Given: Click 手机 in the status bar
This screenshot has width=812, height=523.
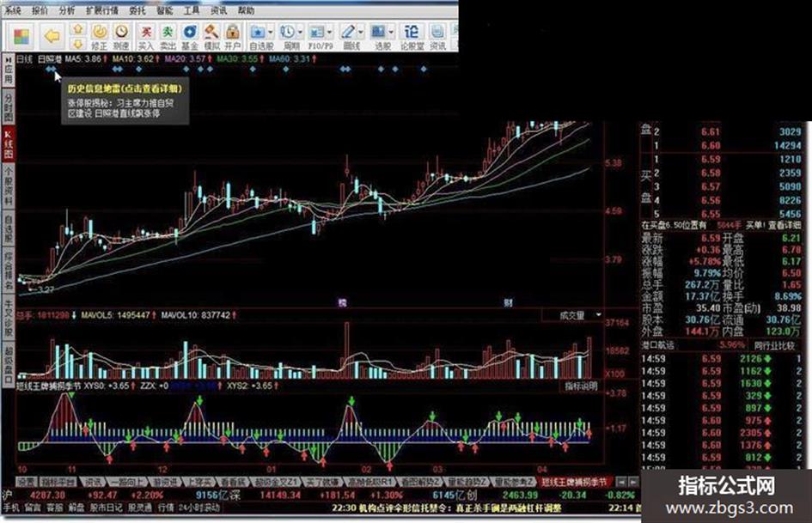Looking at the screenshot, I should [11, 508].
